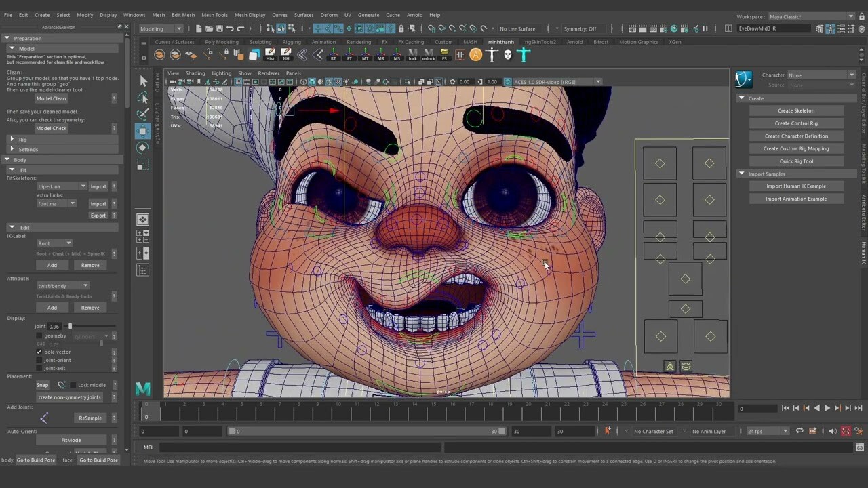Open the Mesh Tools menu
The height and width of the screenshot is (488, 868).
point(214,14)
